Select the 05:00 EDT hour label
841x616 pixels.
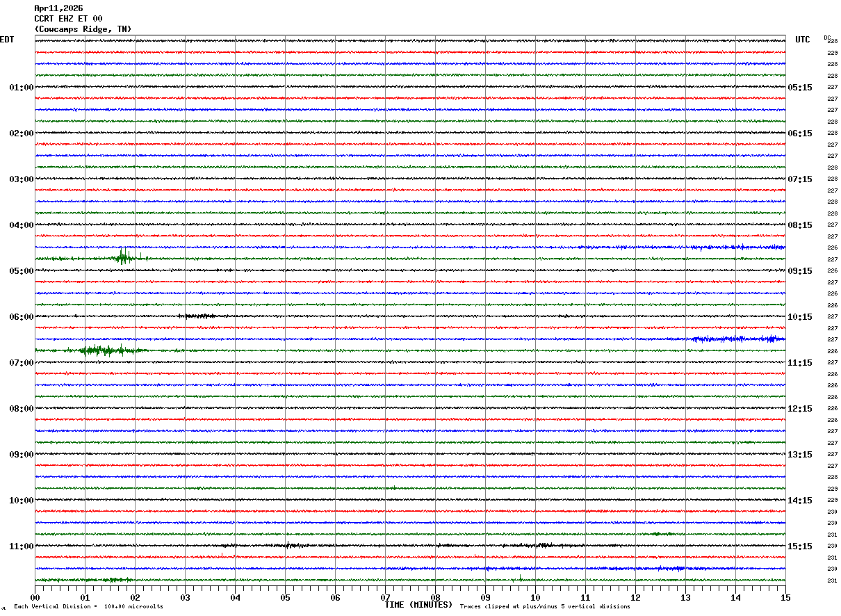coord(22,271)
